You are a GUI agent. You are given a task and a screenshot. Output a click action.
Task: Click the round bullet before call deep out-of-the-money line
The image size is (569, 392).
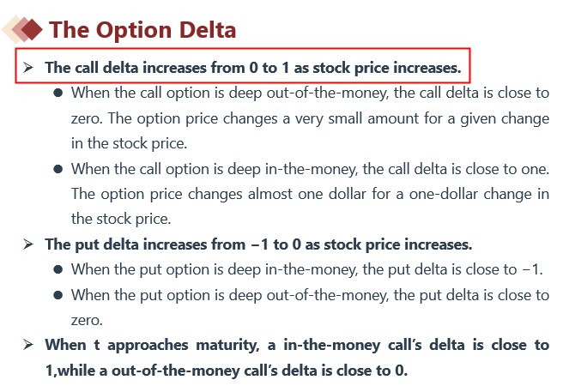click(58, 93)
